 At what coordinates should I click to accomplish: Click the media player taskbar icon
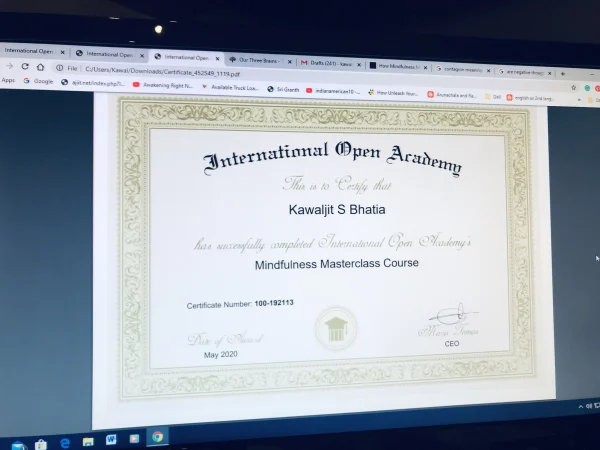(x=134, y=438)
